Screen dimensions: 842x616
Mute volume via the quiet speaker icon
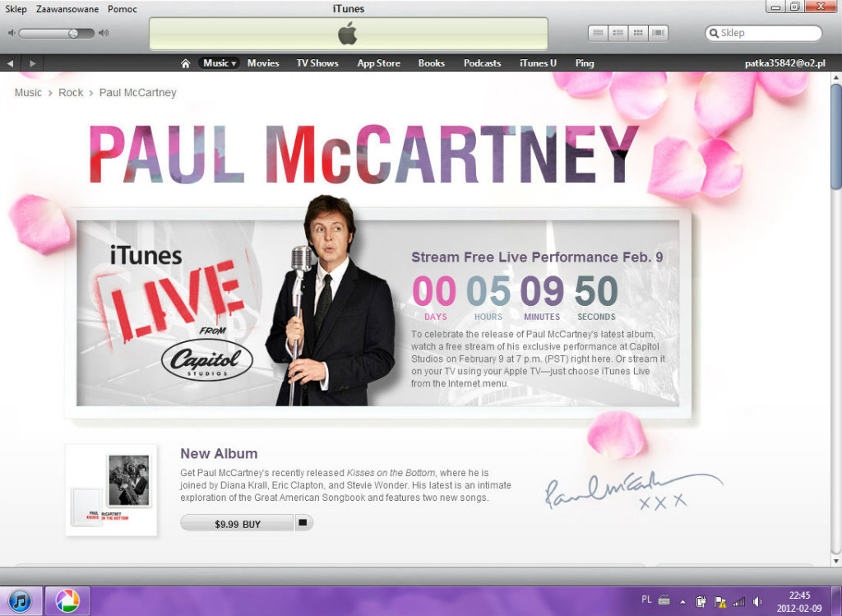[x=12, y=33]
